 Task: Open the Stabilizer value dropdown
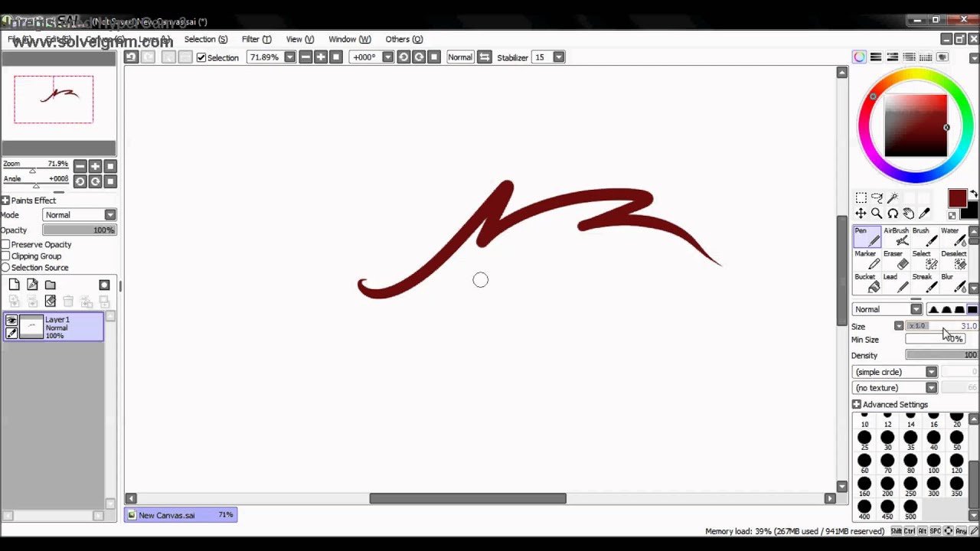559,57
